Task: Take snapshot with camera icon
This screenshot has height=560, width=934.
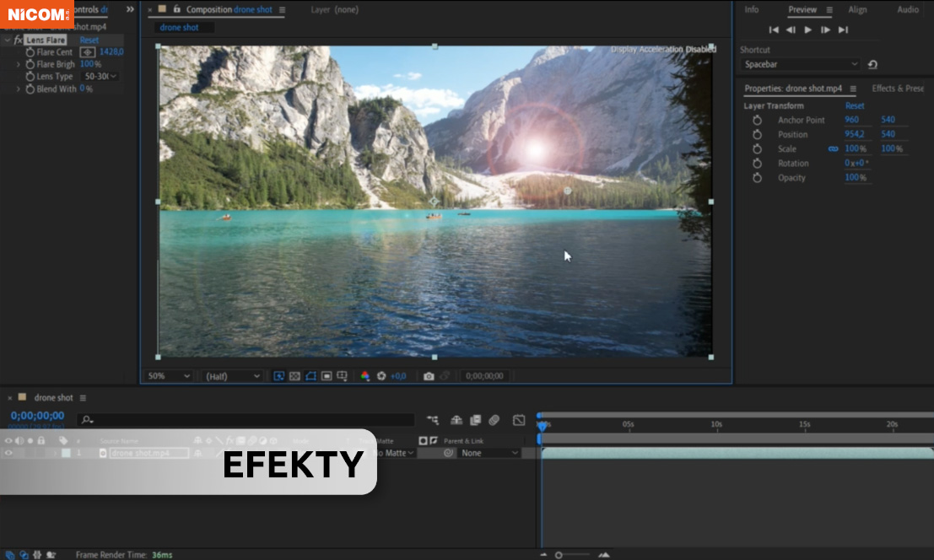Action: click(x=429, y=376)
